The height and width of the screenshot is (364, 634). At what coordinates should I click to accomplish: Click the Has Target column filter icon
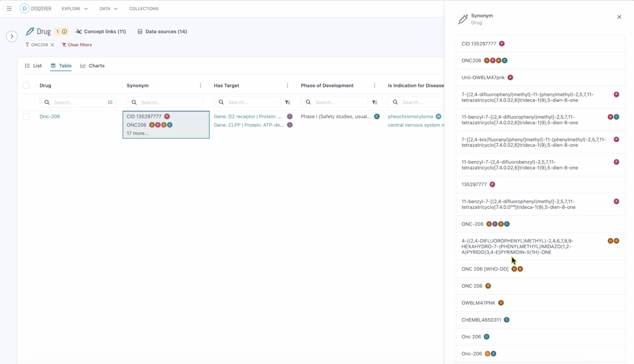point(288,102)
